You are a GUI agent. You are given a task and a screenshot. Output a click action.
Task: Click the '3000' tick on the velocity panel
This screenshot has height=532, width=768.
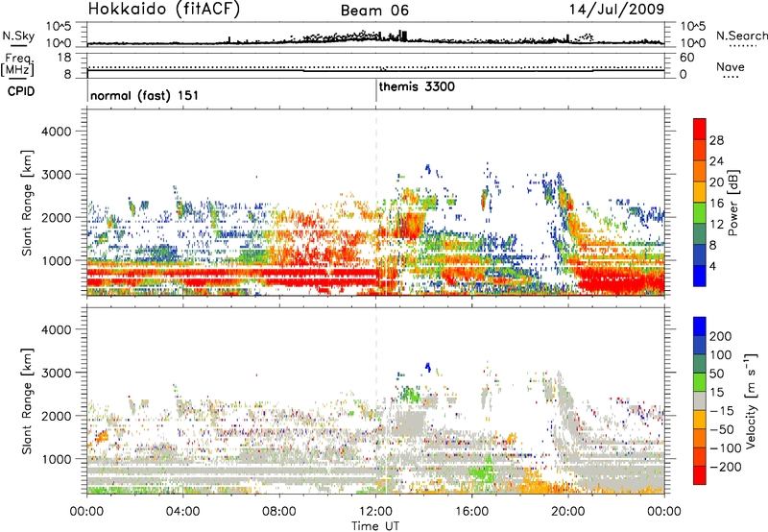tap(57, 373)
